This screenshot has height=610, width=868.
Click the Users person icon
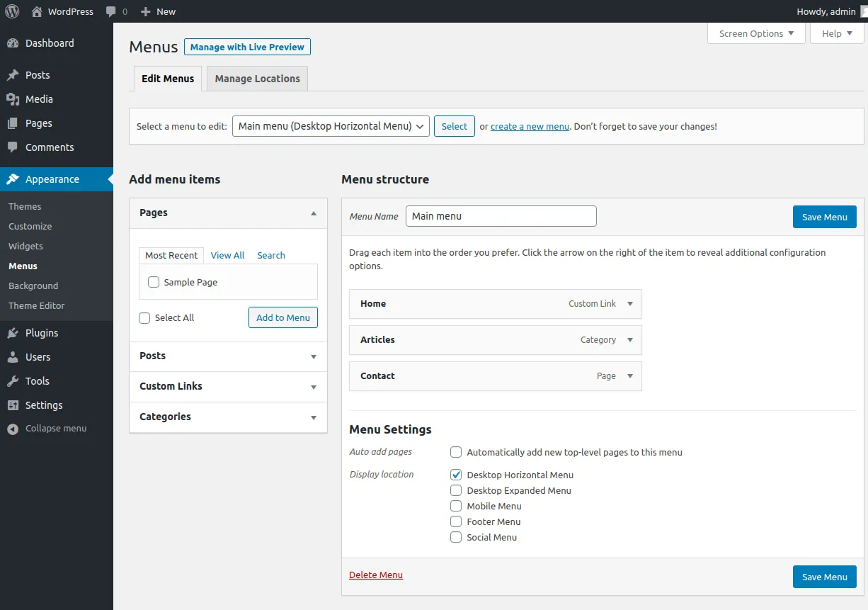click(x=13, y=357)
